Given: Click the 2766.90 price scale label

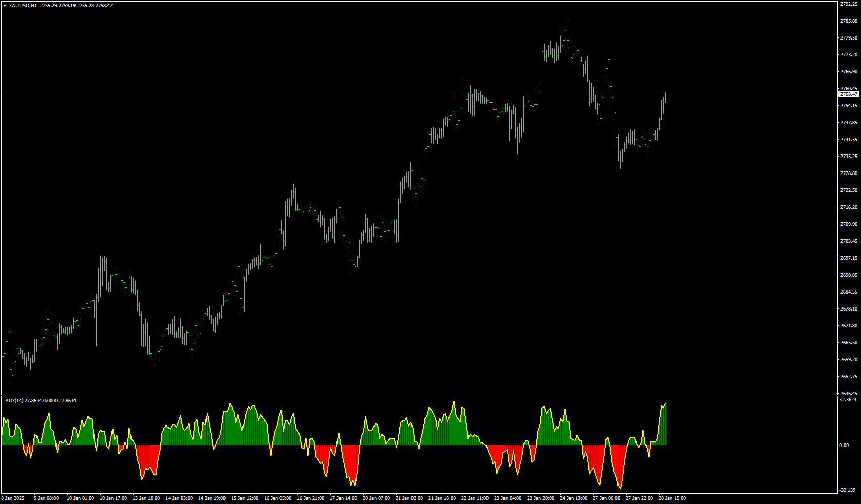Looking at the screenshot, I should point(849,72).
